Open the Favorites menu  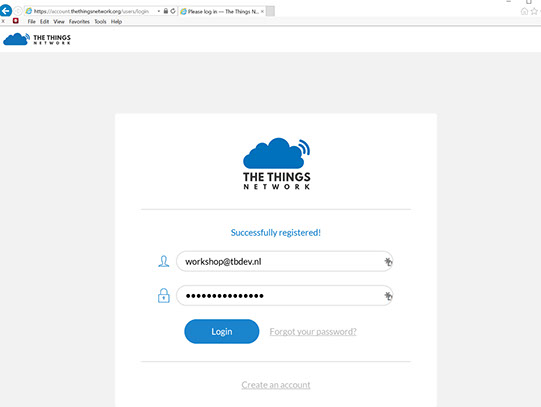(79, 21)
